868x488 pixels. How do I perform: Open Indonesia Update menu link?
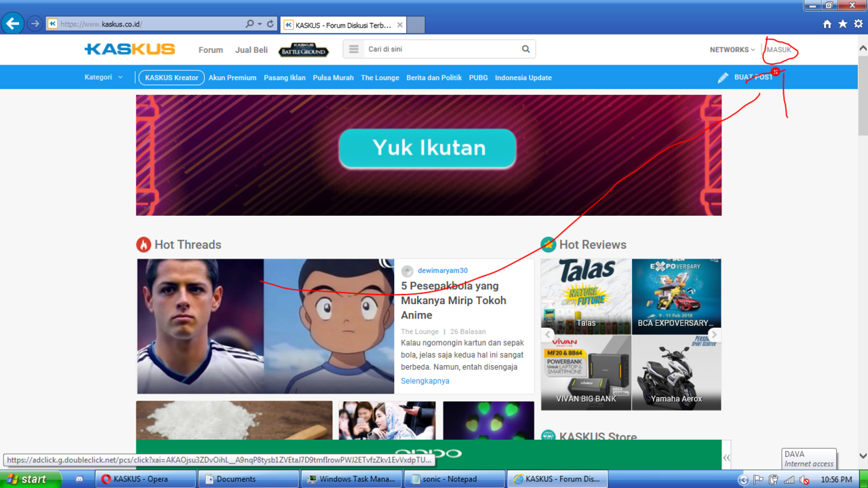524,77
